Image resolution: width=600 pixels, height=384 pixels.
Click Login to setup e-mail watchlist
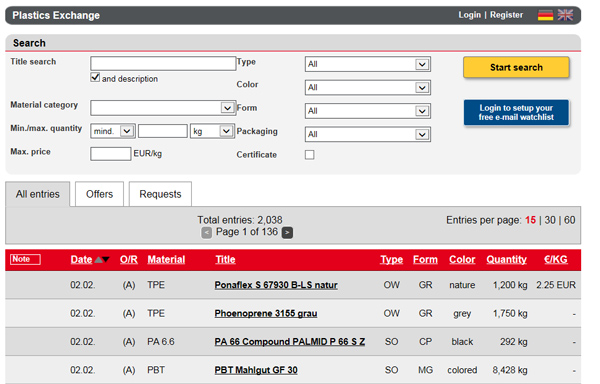click(x=516, y=112)
